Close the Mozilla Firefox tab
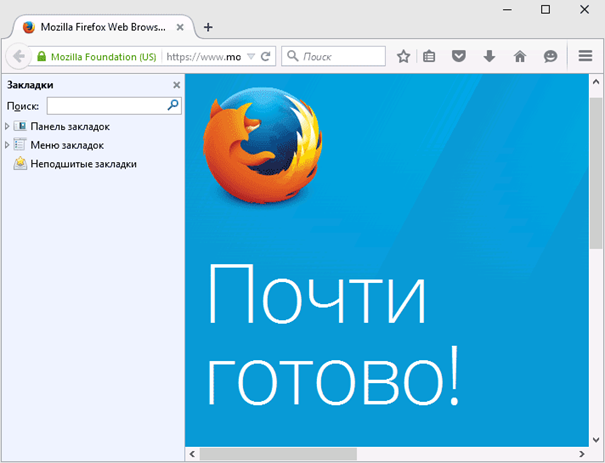Image resolution: width=605 pixels, height=463 pixels. (x=180, y=27)
